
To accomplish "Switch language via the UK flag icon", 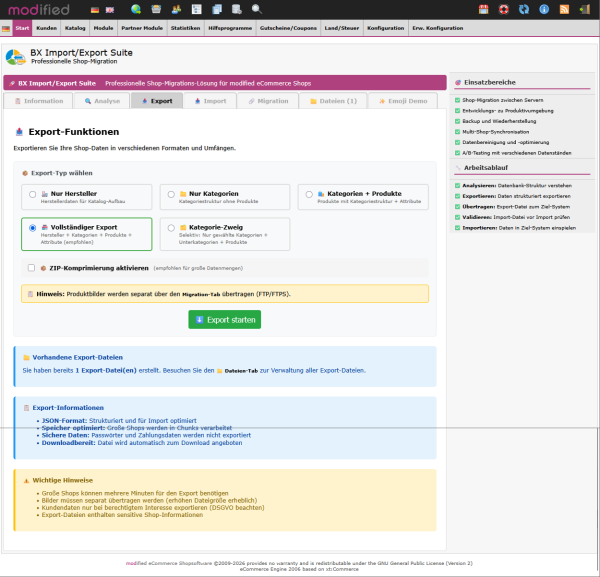I will coord(108,9).
